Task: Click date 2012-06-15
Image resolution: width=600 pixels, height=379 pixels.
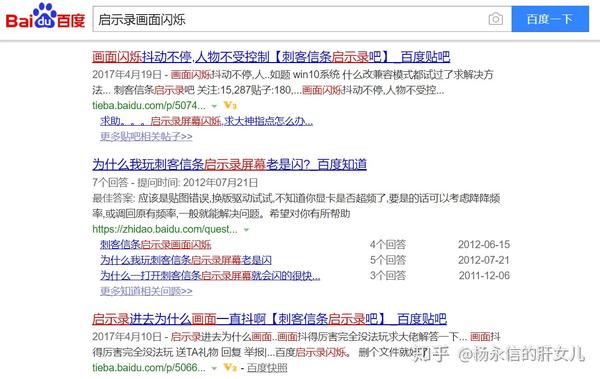Action: (x=484, y=244)
